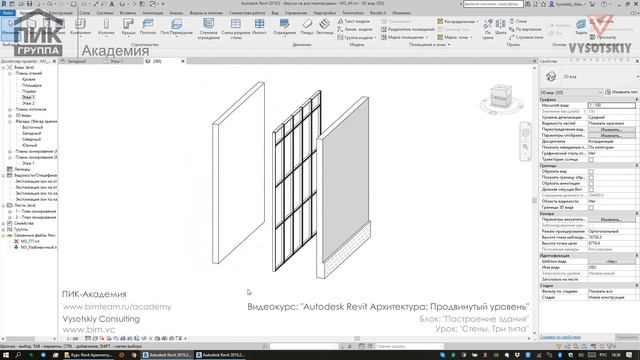
Task: Switch to the Западный view tab
Action: [x=77, y=61]
